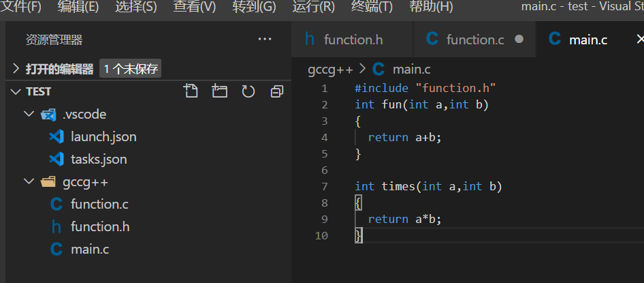This screenshot has height=283, width=644.
Task: Open the explorer's three-dot more actions menu
Action: click(265, 39)
